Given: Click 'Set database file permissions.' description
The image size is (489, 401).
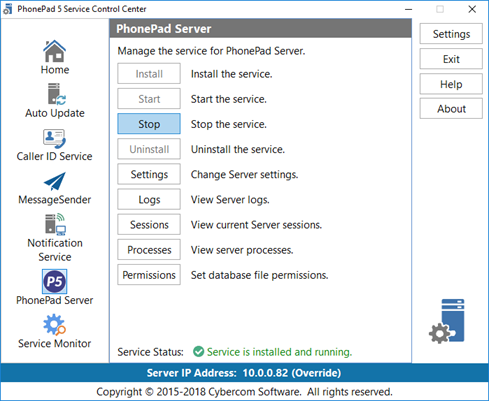Looking at the screenshot, I should pyautogui.click(x=259, y=275).
